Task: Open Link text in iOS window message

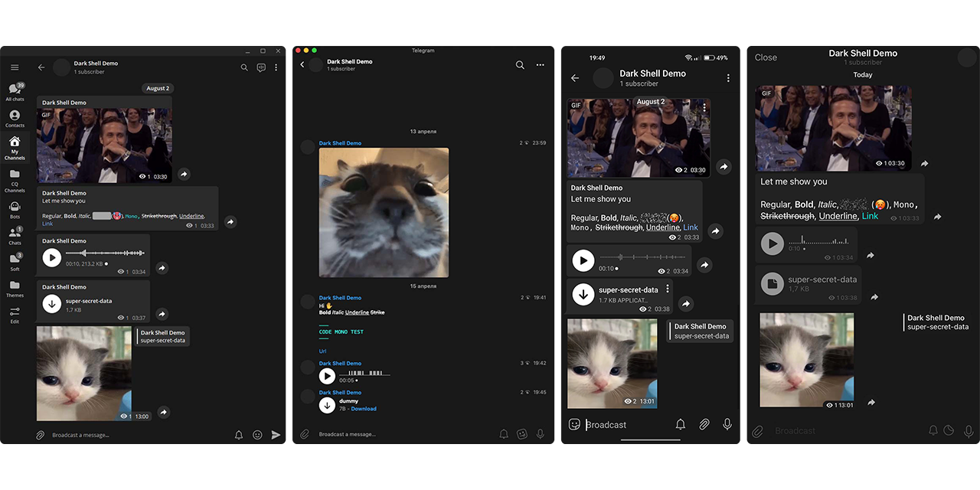Action: coord(871,216)
